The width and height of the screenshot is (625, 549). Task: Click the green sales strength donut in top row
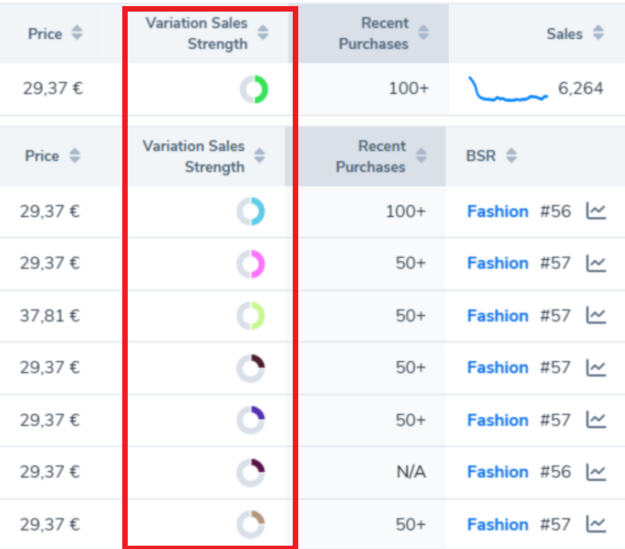pos(253,90)
